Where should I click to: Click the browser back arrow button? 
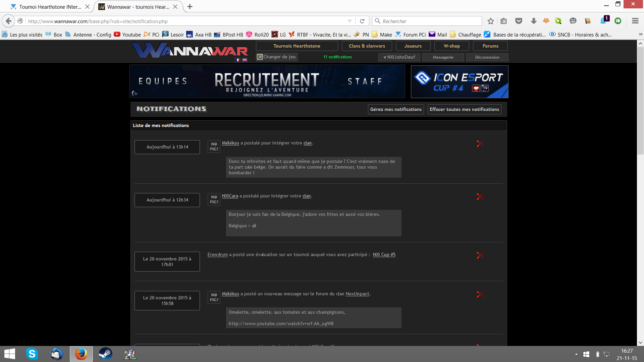click(x=8, y=21)
